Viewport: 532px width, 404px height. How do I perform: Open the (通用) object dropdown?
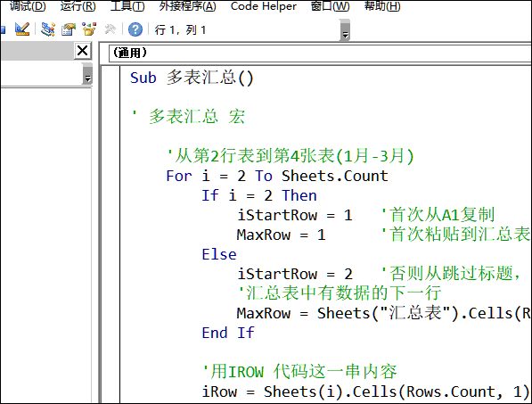pyautogui.click(x=320, y=53)
